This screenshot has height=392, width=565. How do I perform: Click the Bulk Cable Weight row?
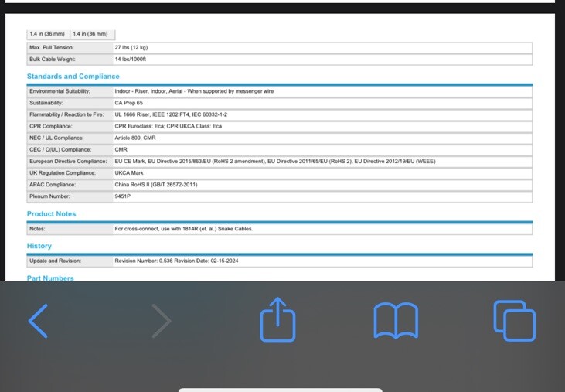[280, 59]
